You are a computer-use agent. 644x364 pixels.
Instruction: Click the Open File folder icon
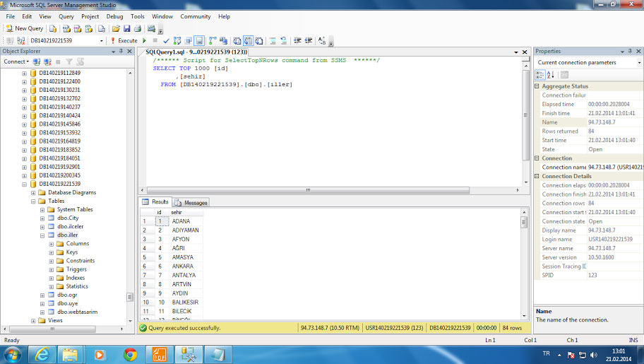coord(116,29)
